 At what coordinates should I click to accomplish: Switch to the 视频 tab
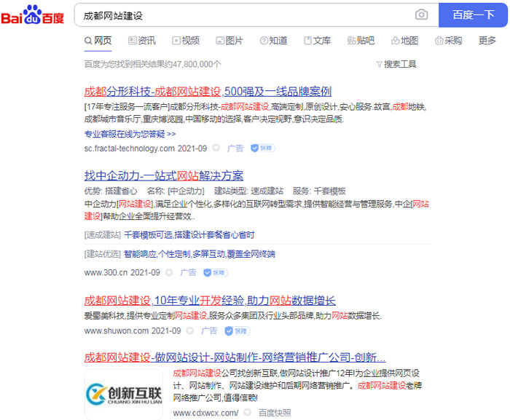point(186,41)
